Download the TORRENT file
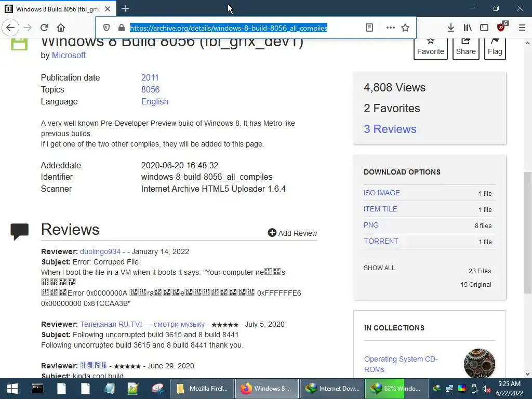Image resolution: width=532 pixels, height=399 pixels. coord(381,241)
